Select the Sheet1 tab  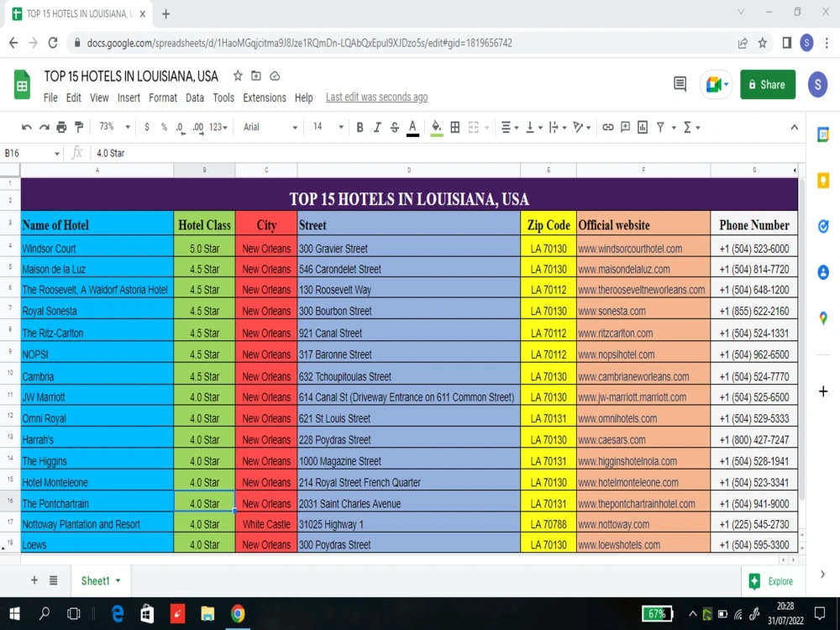(x=101, y=580)
